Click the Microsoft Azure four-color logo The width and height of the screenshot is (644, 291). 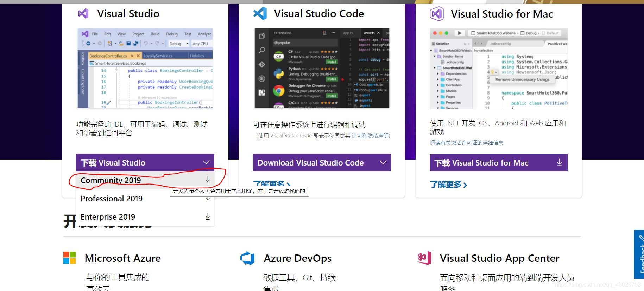click(69, 258)
